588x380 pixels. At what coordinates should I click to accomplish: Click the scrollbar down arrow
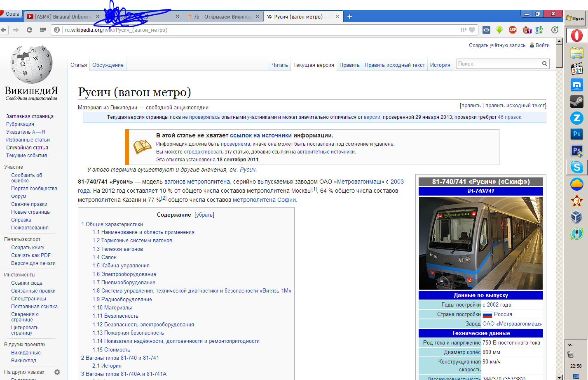[x=560, y=377]
